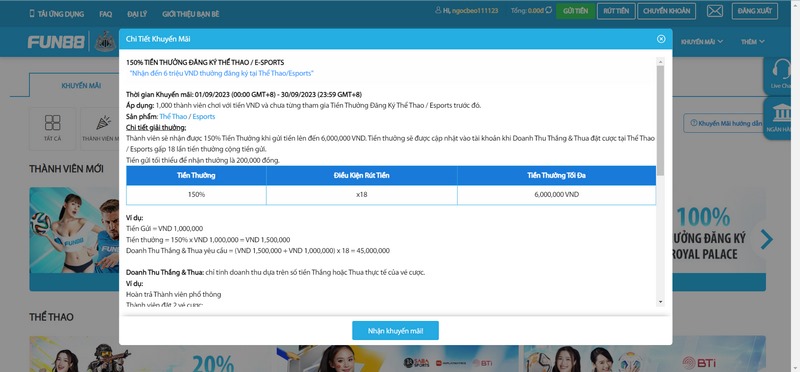Image resolution: width=800 pixels, height=372 pixels.
Task: Click the Đăng Xuất button
Action: click(755, 11)
